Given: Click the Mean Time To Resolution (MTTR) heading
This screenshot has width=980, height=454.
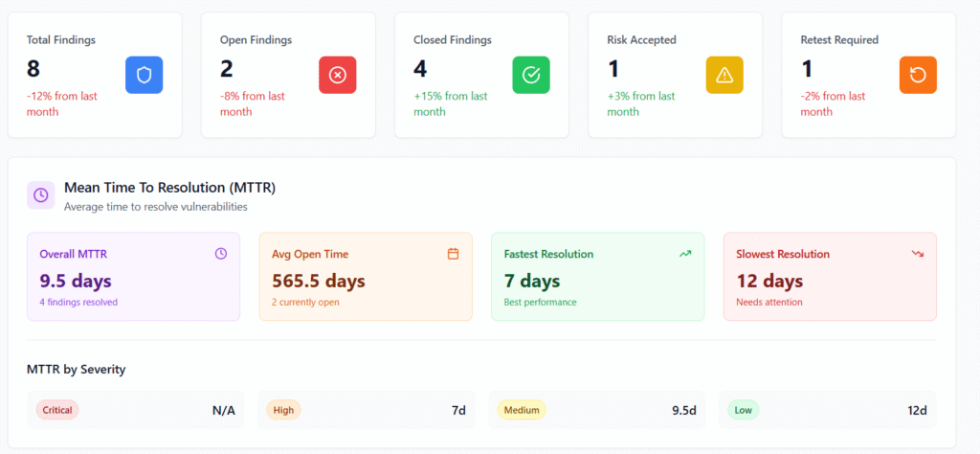Looking at the screenshot, I should pyautogui.click(x=170, y=188).
